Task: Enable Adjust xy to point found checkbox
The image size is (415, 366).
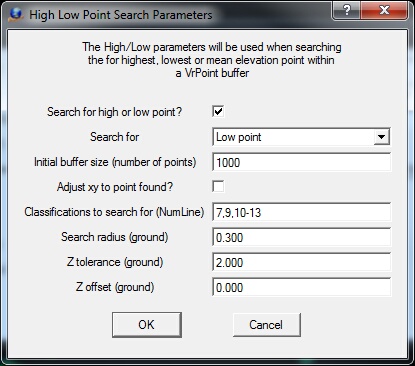Action: click(x=218, y=186)
